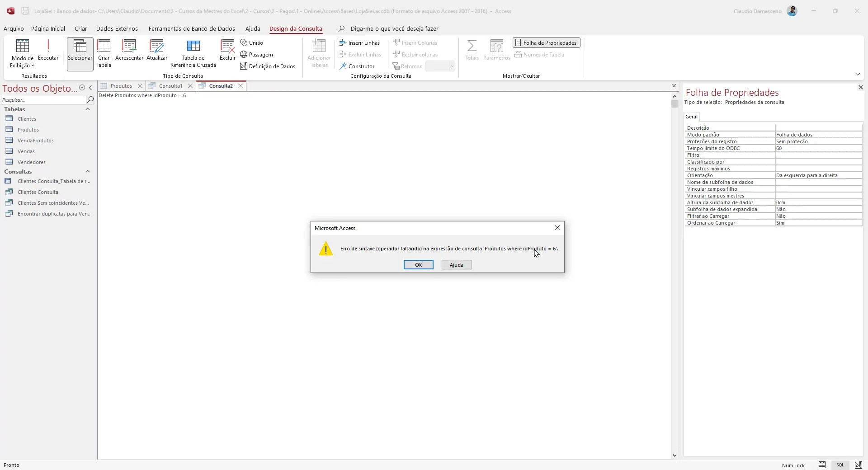Click Ajuda in the error dialog
This screenshot has height=470, width=868.
coord(456,265)
